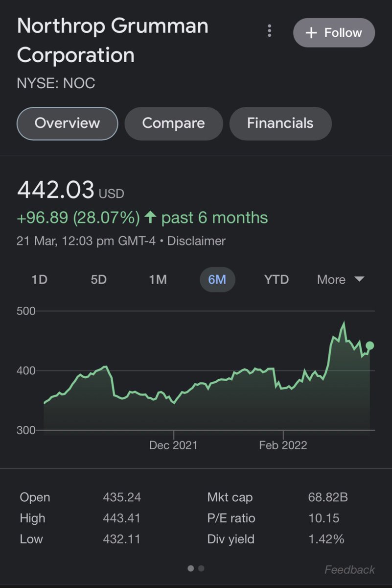
Task: Click the 500 y-axis label
Action: pyautogui.click(x=26, y=311)
